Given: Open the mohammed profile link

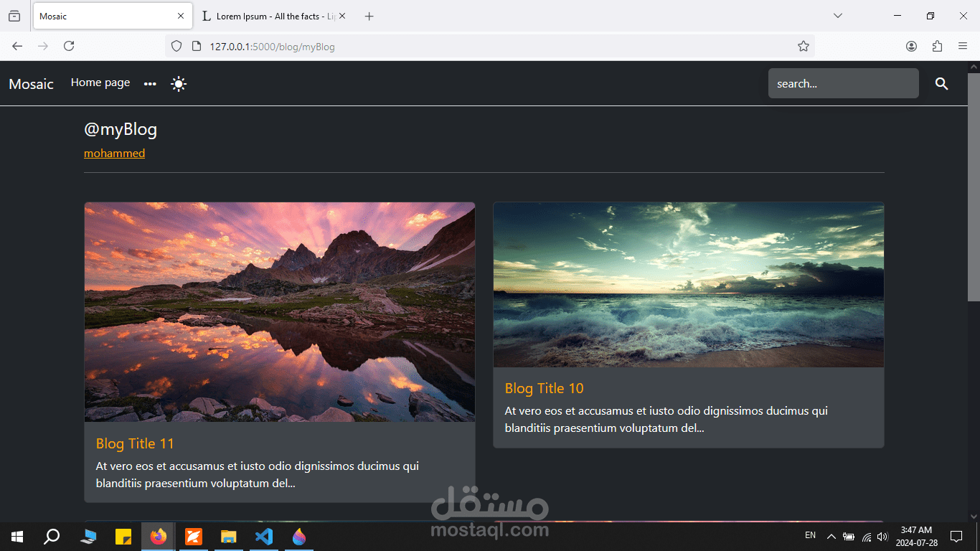Looking at the screenshot, I should [114, 153].
